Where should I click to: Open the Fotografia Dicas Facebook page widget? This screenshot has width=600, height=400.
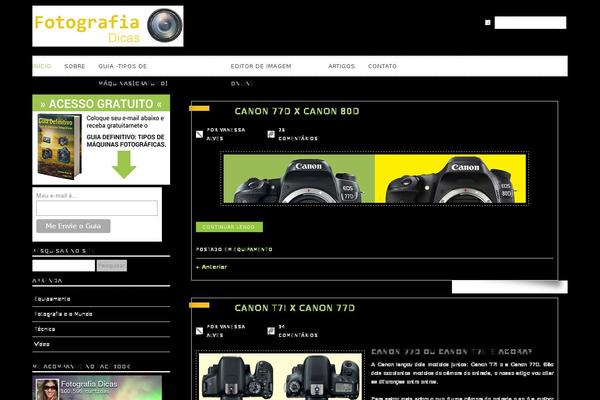point(97,388)
